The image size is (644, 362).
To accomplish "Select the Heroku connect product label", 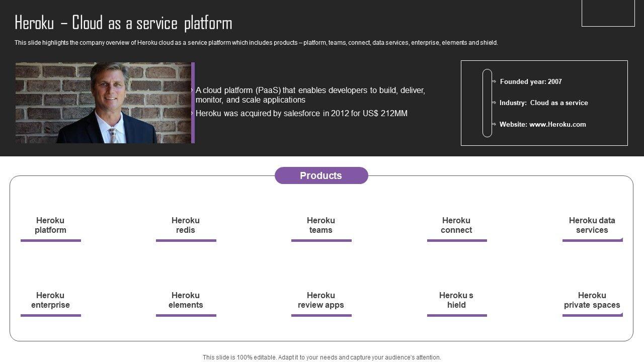I will [x=456, y=225].
